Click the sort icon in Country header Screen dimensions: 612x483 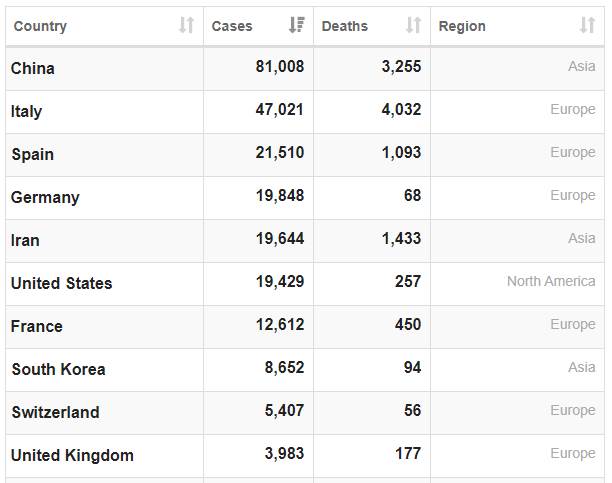click(x=186, y=26)
